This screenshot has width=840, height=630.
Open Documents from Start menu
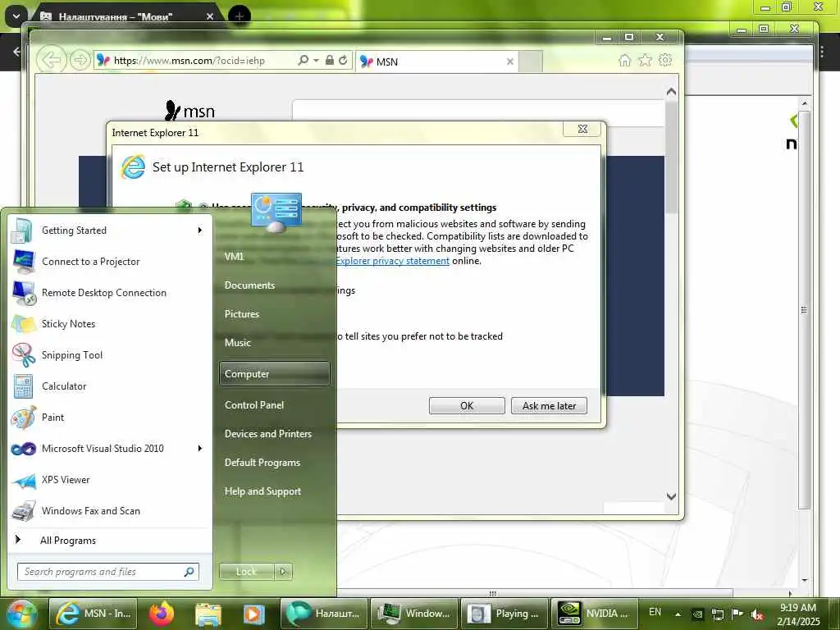coord(249,285)
